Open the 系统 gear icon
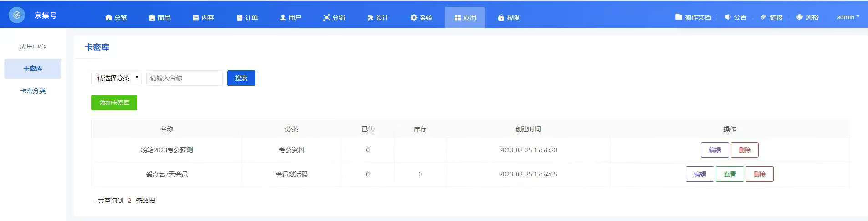This screenshot has height=221, width=868. (414, 18)
